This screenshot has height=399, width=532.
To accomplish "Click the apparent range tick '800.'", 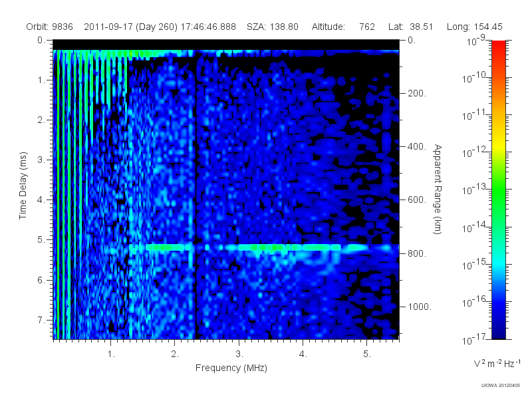I will [x=417, y=253].
